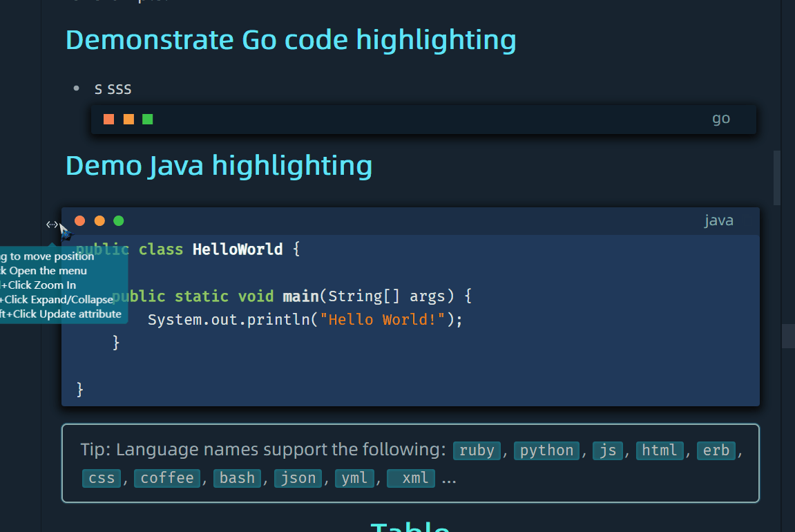The image size is (795, 532).
Task: Click the 'xml' inline code tag
Action: [411, 478]
